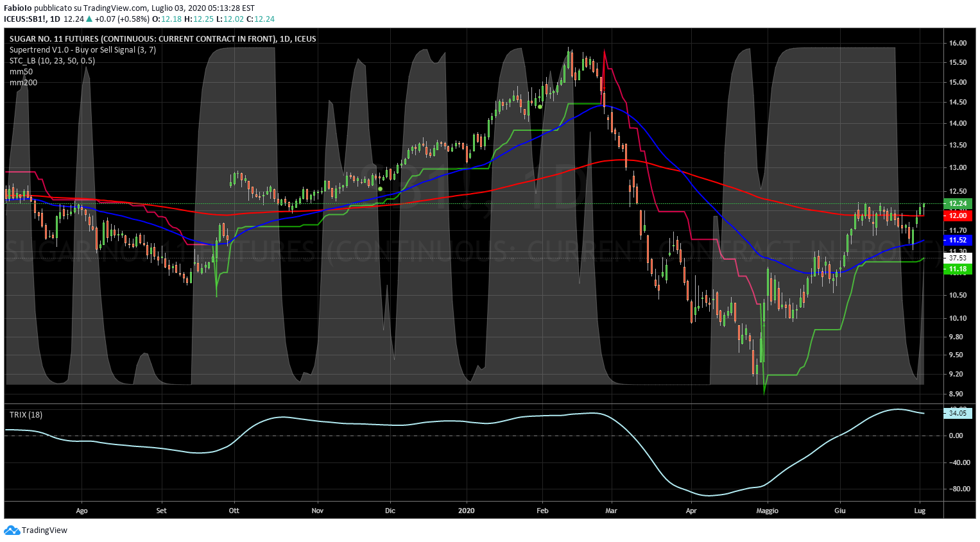
Task: Click the 12.50 price axis label
Action: 958,192
